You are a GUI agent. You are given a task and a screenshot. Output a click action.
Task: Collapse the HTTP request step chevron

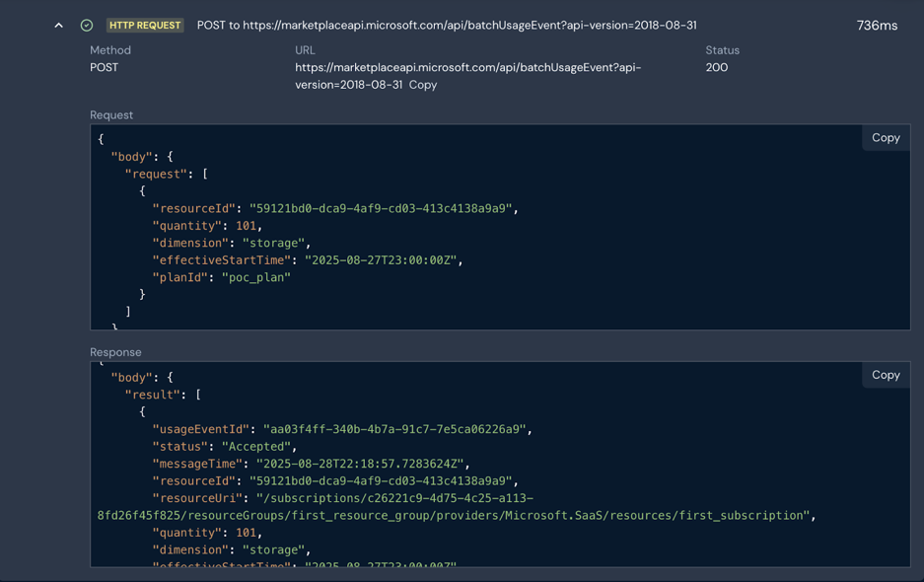pyautogui.click(x=58, y=26)
